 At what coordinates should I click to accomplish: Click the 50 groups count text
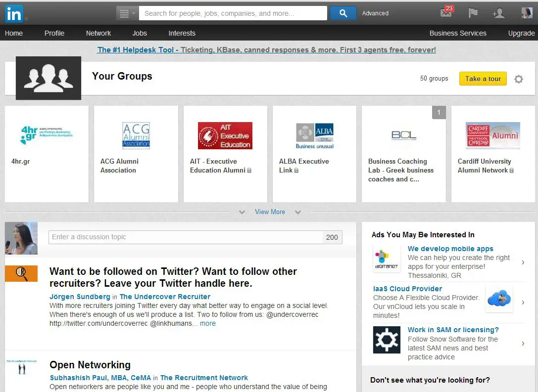(x=434, y=79)
